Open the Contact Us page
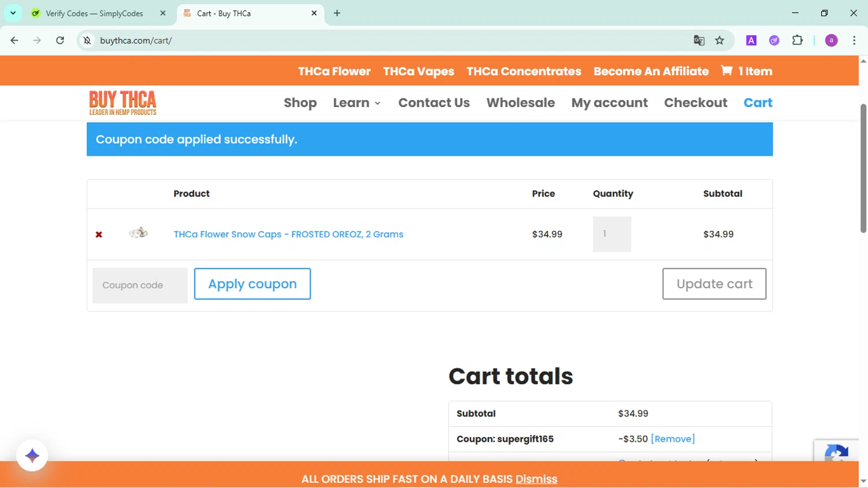The height and width of the screenshot is (488, 868). 434,103
